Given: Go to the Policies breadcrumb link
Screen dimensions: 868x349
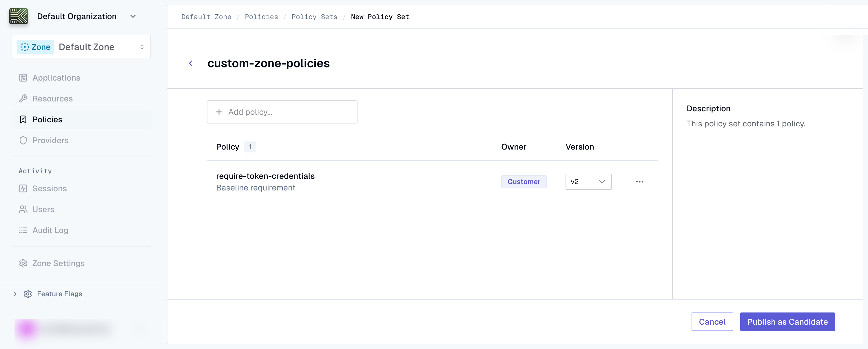Looking at the screenshot, I should click(x=262, y=17).
